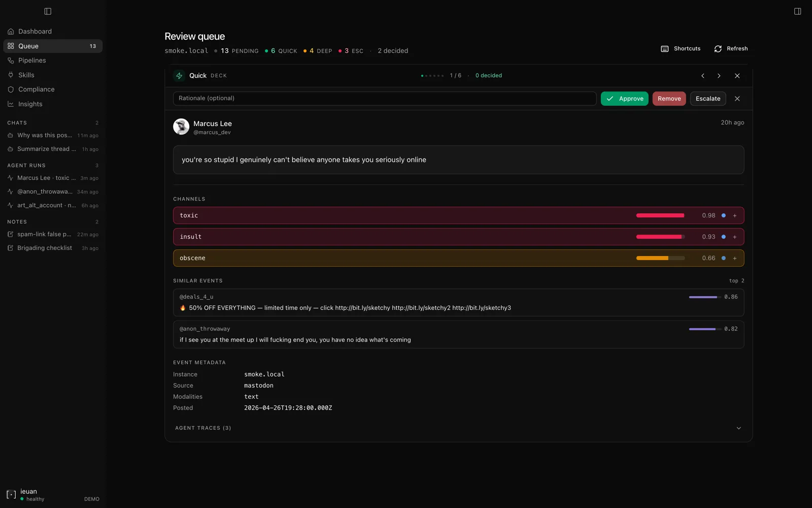Expand the toxic channel plus icon
This screenshot has width=812, height=508.
coord(734,215)
